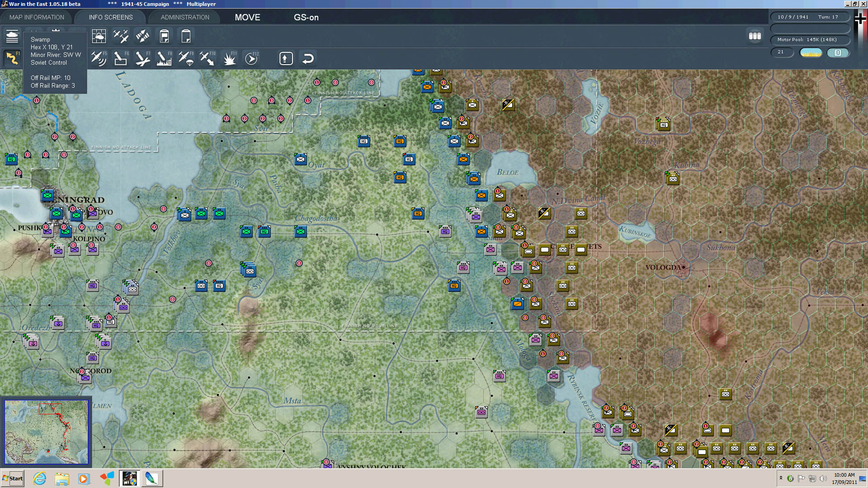The width and height of the screenshot is (868, 488).
Task: Click the weather condition indicator
Action: [x=811, y=52]
